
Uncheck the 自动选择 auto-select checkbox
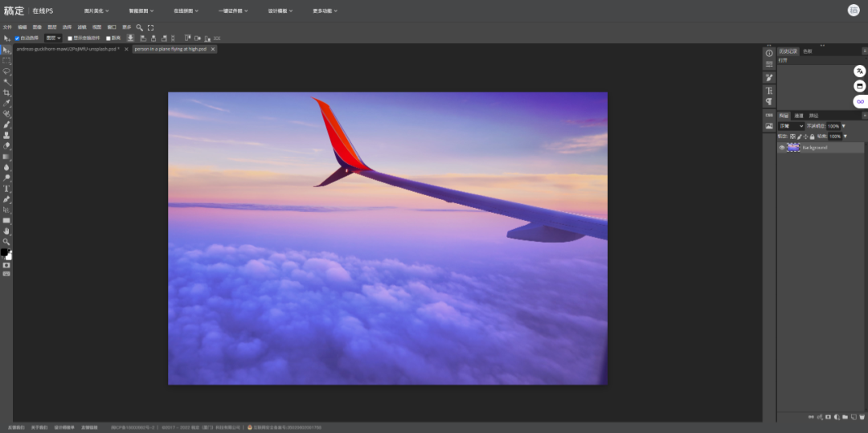pos(18,38)
